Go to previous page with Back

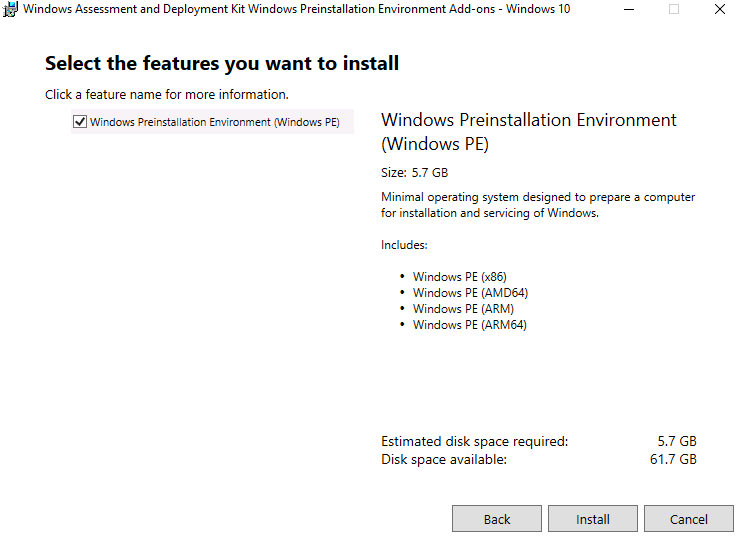point(497,519)
